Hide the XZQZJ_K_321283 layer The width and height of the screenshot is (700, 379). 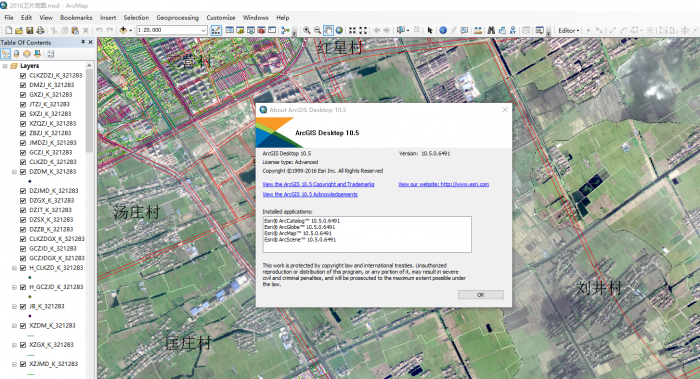[x=23, y=123]
